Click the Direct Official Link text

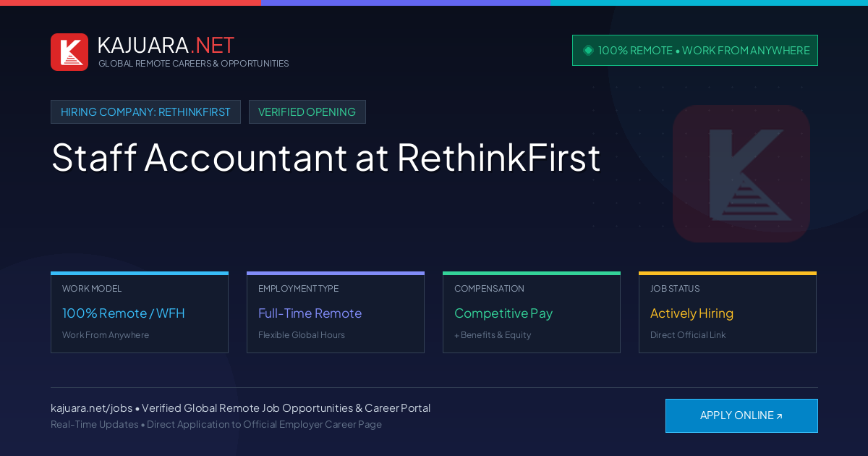pos(688,335)
